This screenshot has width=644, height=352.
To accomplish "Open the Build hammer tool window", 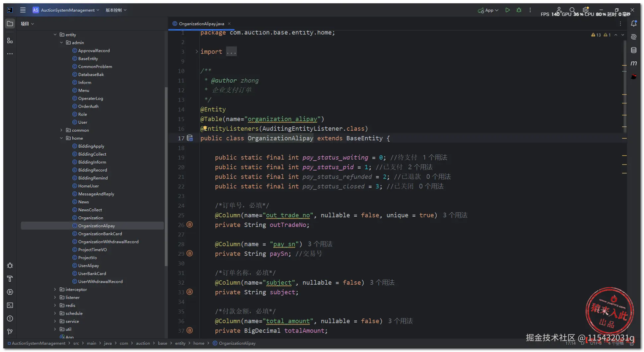I will pyautogui.click(x=10, y=279).
